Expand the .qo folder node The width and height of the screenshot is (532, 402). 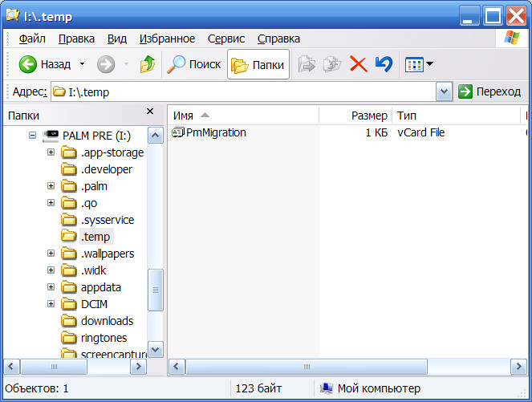click(x=51, y=202)
